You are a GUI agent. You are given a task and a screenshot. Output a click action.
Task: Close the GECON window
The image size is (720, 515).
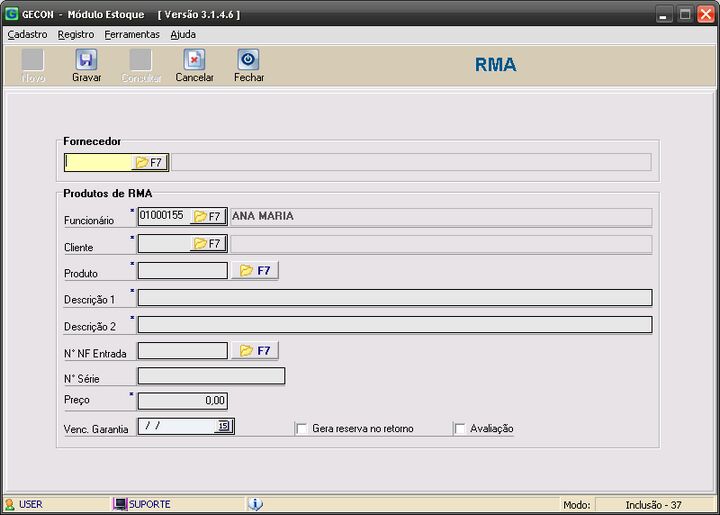[x=706, y=14]
